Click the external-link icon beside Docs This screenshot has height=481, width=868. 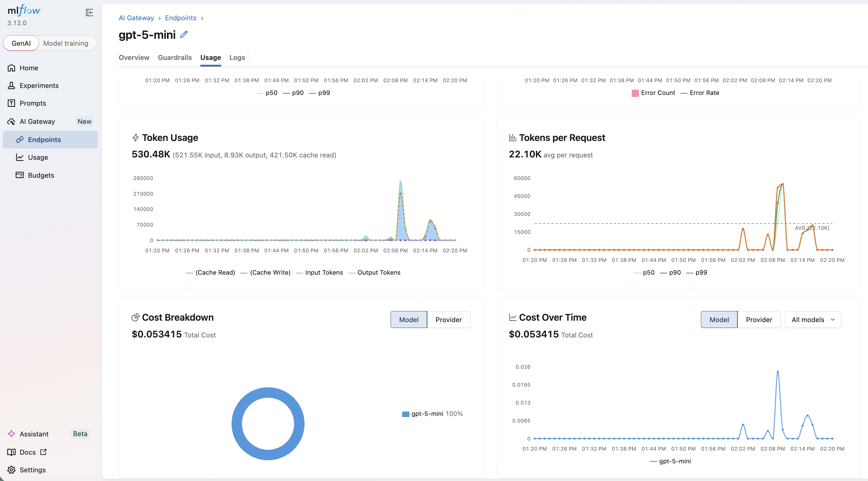(x=43, y=452)
